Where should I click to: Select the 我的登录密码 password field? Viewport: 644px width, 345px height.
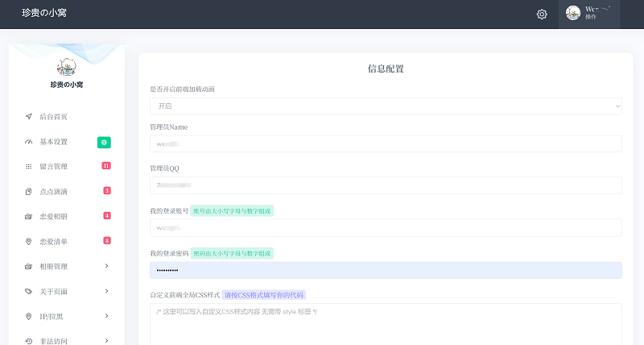click(x=386, y=270)
